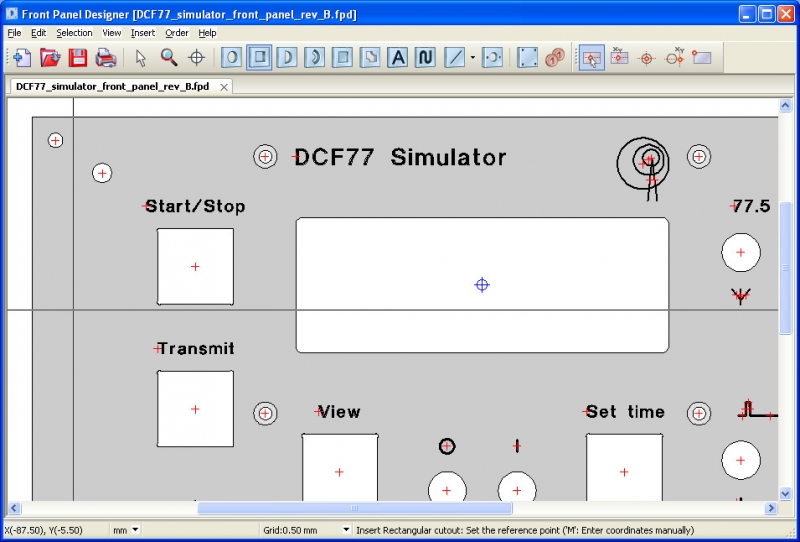The image size is (800, 542).
Task: Open the Order menu
Action: point(177,33)
